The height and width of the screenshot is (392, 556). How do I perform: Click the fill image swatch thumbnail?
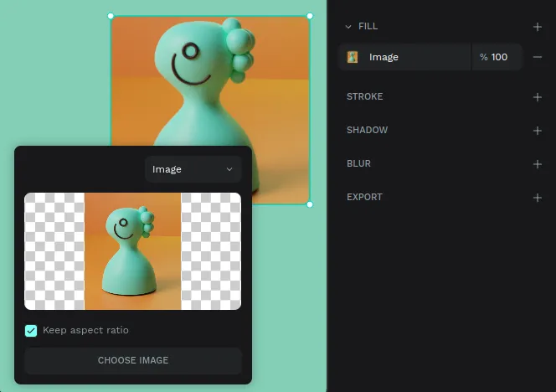353,57
